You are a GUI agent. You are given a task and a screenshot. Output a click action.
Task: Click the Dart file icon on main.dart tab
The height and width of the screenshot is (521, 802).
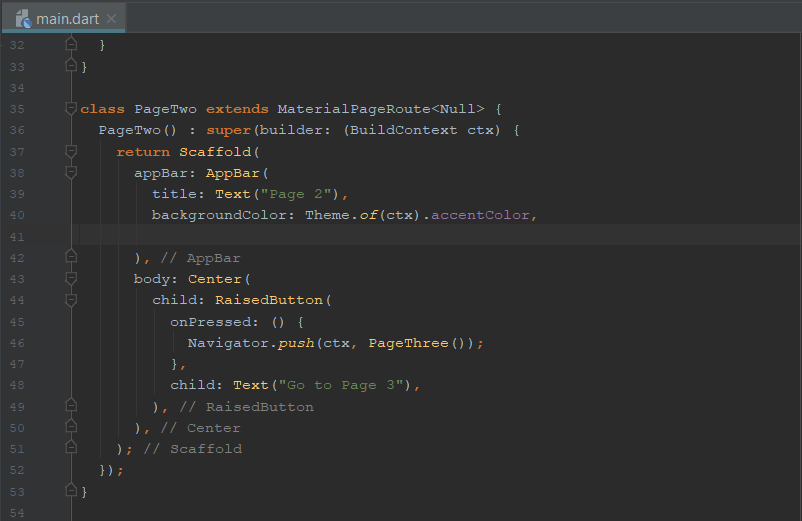pyautogui.click(x=23, y=19)
